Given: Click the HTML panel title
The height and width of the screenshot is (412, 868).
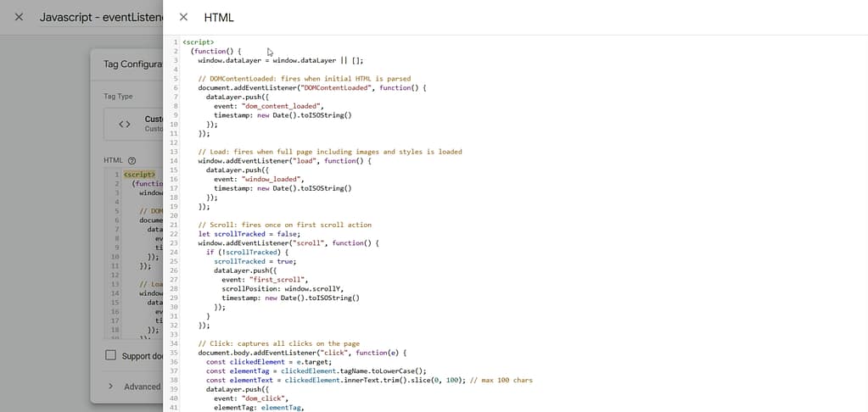Looking at the screenshot, I should pos(219,17).
